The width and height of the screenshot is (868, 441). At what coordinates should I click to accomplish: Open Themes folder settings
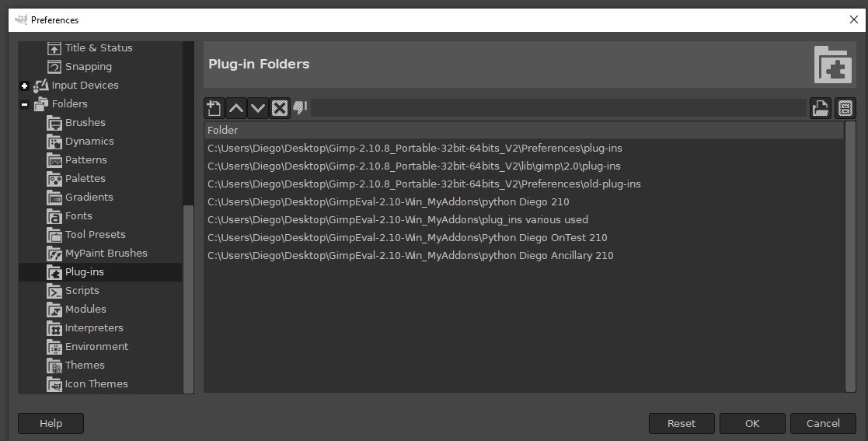pyautogui.click(x=85, y=365)
